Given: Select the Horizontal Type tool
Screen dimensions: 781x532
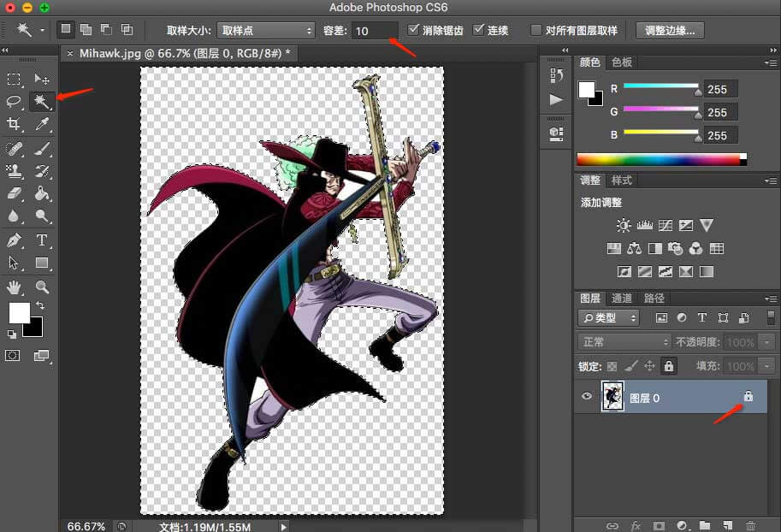Looking at the screenshot, I should (42, 240).
